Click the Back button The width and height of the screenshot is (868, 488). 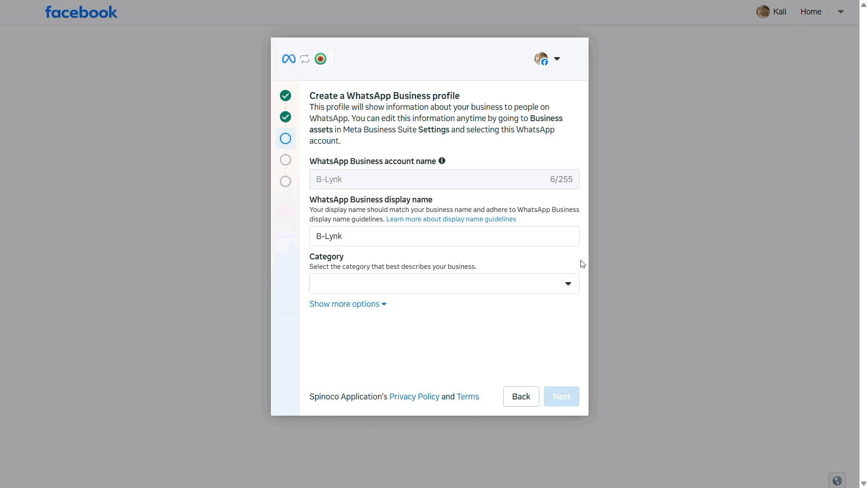point(521,396)
